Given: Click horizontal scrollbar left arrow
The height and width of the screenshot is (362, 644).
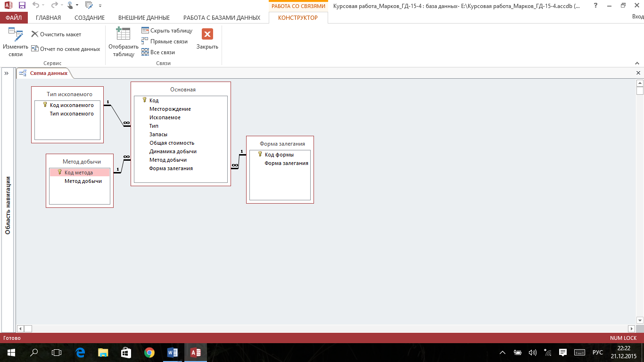Looking at the screenshot, I should (20, 329).
